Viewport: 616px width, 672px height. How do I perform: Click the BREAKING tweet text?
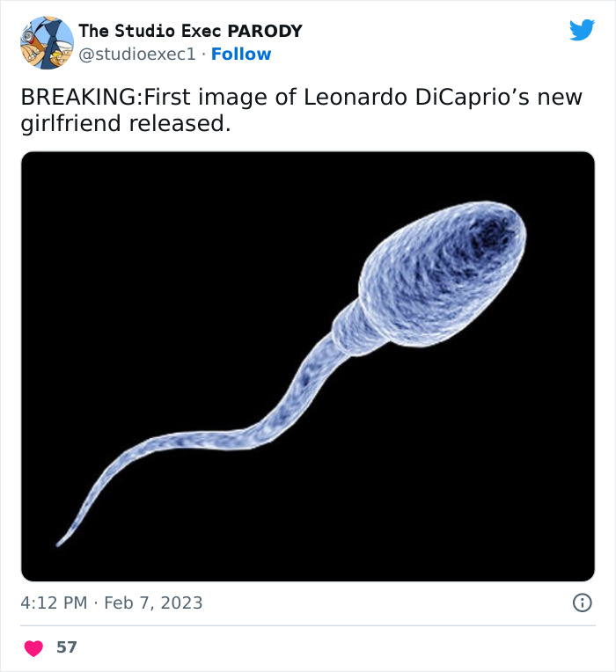pos(79,97)
